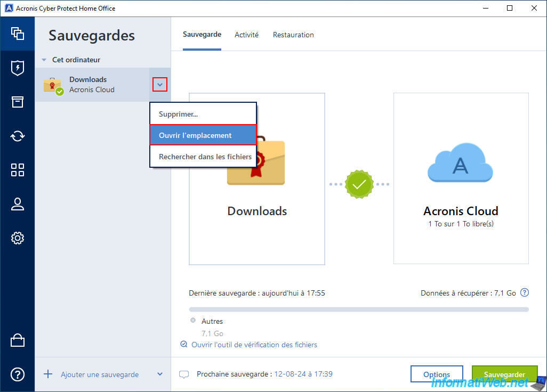Open the store shopping bag icon
Image resolution: width=547 pixels, height=392 pixels.
tap(18, 340)
